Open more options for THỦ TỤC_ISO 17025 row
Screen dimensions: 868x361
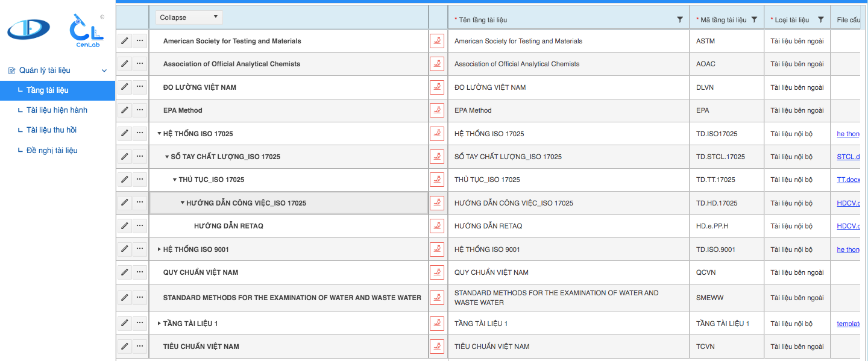140,180
